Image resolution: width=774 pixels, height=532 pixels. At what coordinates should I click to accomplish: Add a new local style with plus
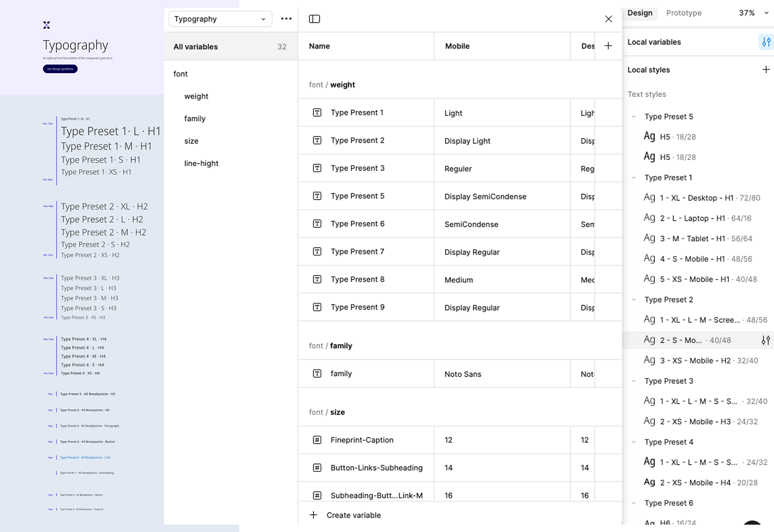click(x=766, y=70)
